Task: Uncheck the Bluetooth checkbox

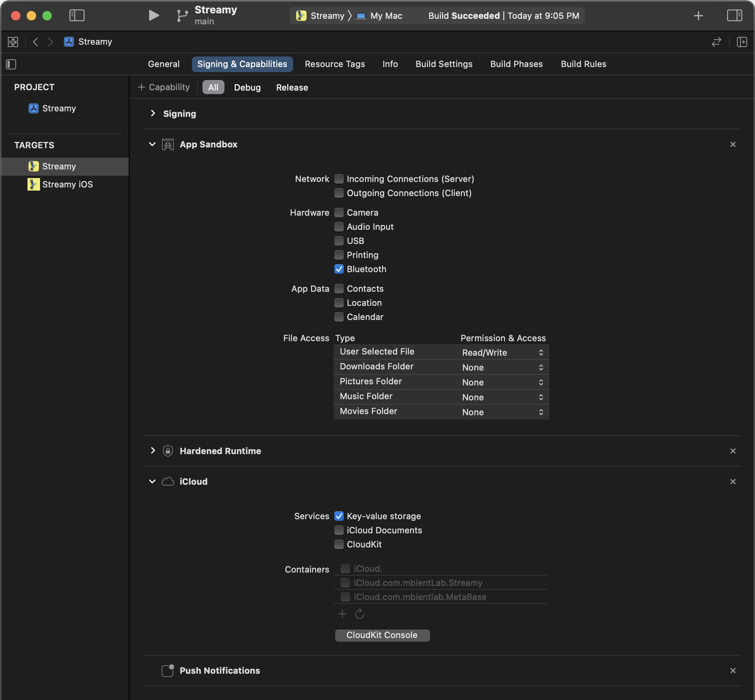Action: tap(339, 269)
